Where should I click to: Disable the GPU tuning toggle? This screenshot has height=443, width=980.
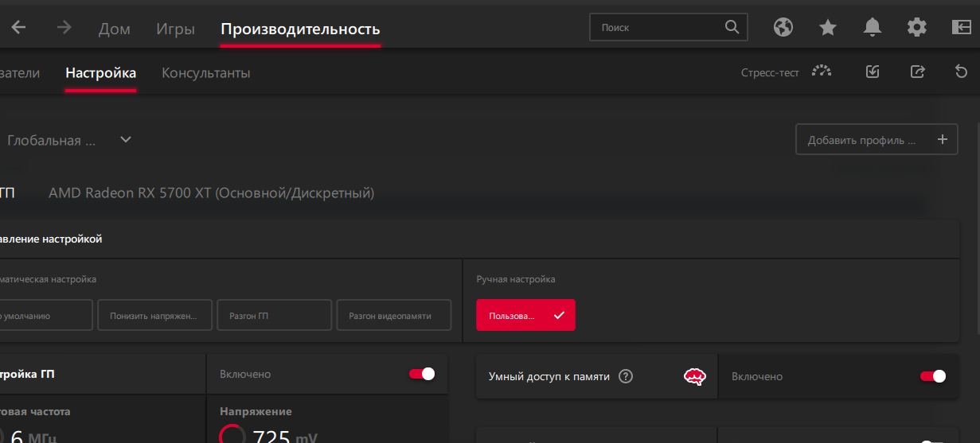(x=422, y=374)
